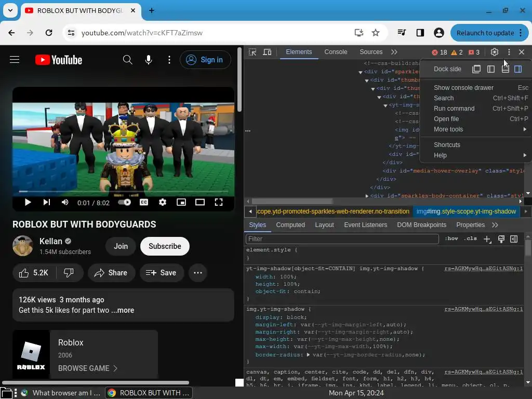Open the Event Listeners tab

tap(365, 225)
